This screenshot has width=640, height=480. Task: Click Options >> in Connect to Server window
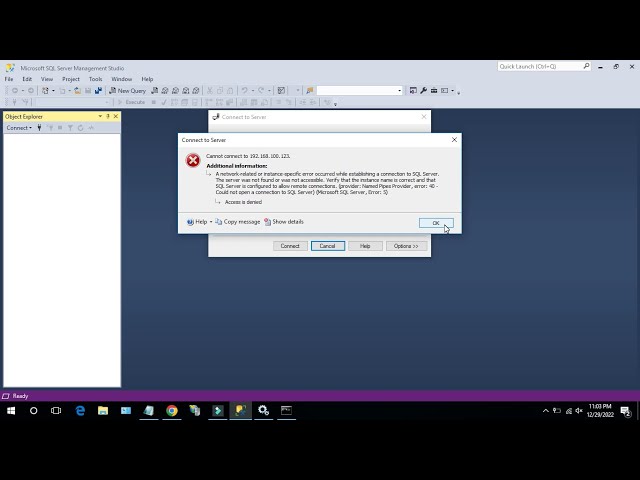pyautogui.click(x=406, y=246)
